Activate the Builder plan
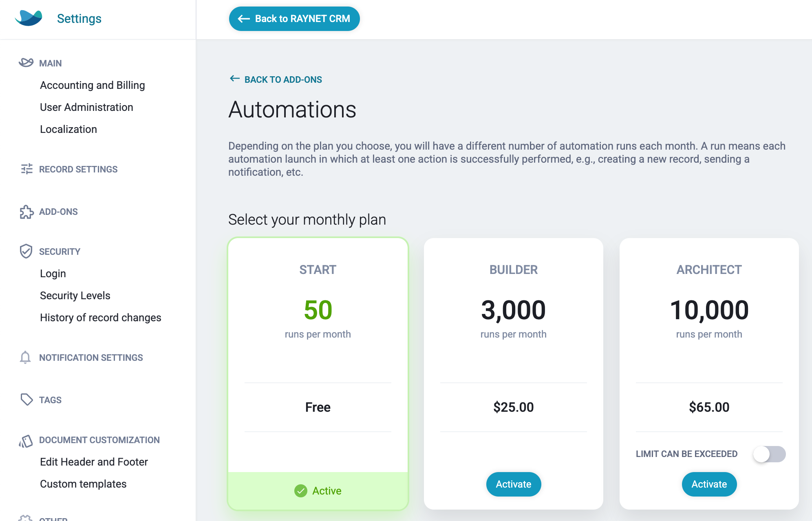The width and height of the screenshot is (812, 521). click(x=514, y=484)
